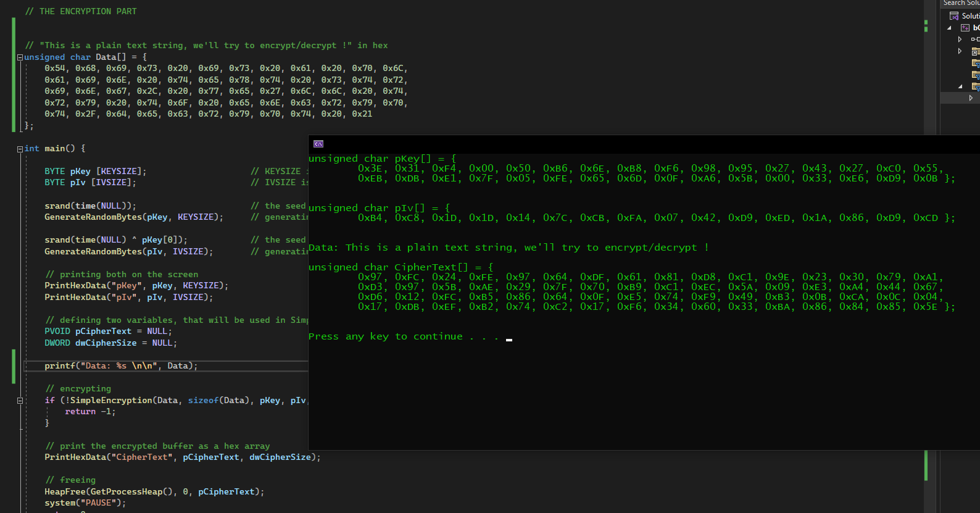Click the '// THE ENCRYPTION PART' comment
Image resolution: width=980 pixels, height=513 pixels.
click(81, 11)
